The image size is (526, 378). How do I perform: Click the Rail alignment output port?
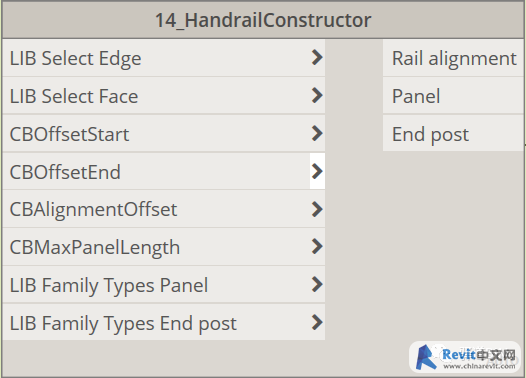click(453, 58)
